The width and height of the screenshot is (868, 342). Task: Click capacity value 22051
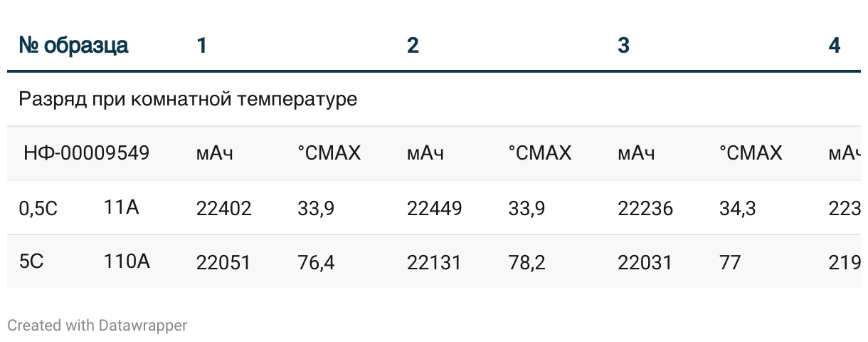point(223,263)
